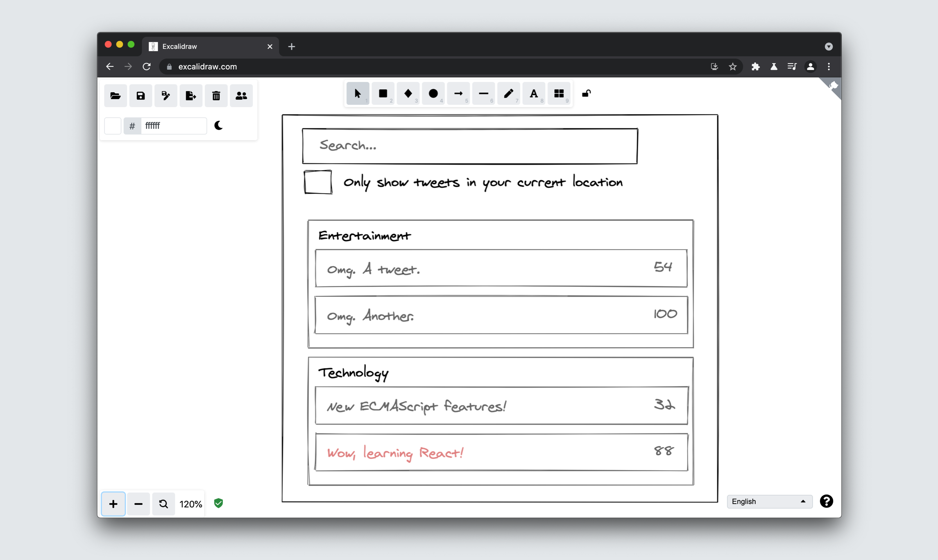This screenshot has width=938, height=560.
Task: Select the Pencil draw tool
Action: (508, 94)
